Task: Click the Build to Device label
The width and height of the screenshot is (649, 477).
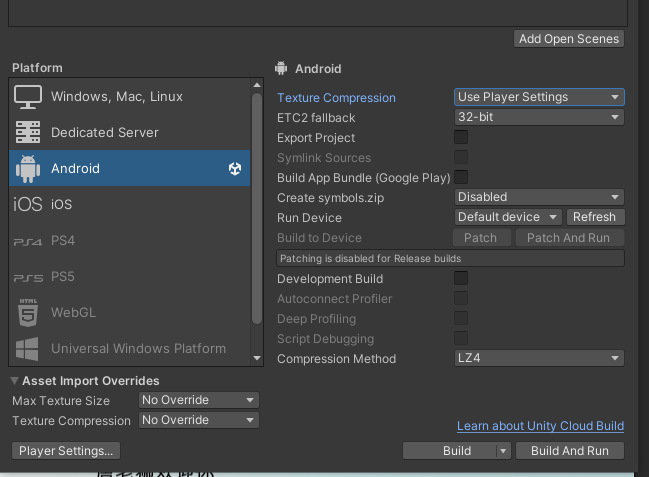Action: [319, 238]
